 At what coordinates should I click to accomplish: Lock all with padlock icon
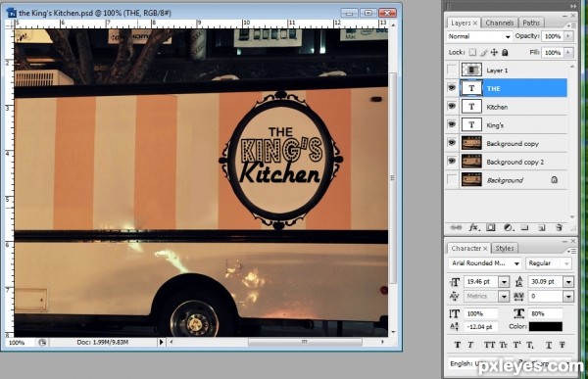coord(505,53)
